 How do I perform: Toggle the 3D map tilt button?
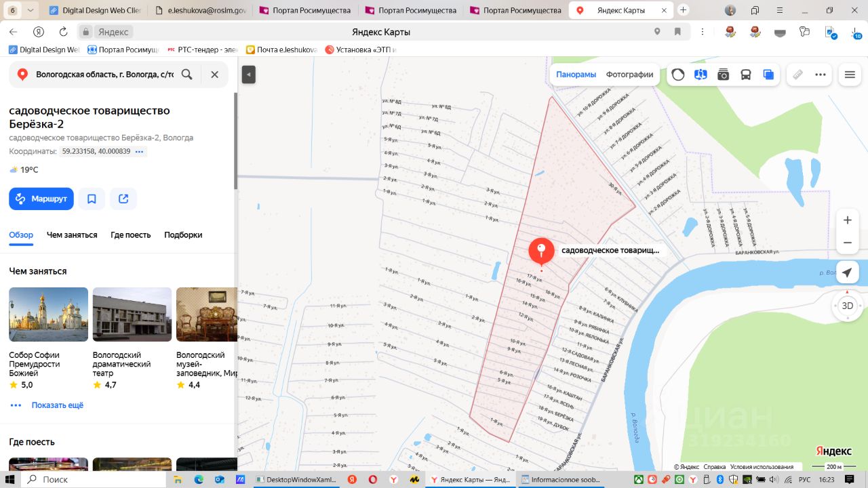pyautogui.click(x=848, y=306)
